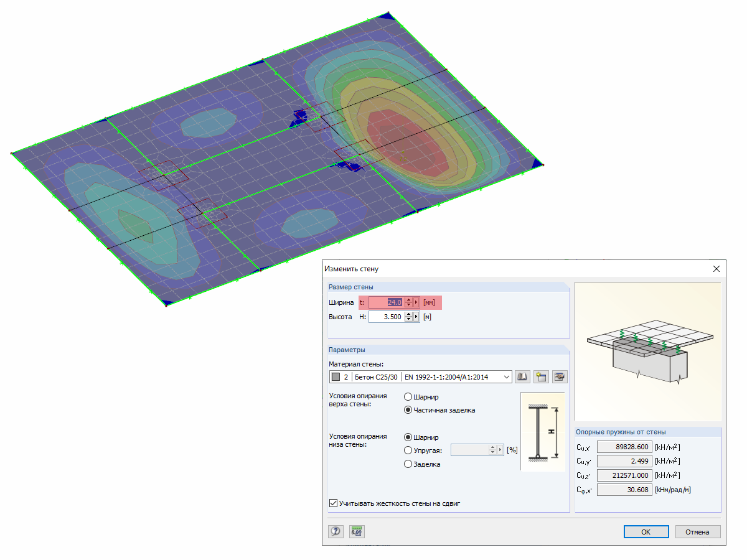Click Упругая percentage spinner arrows
This screenshot has height=560, width=747.
pos(492,450)
